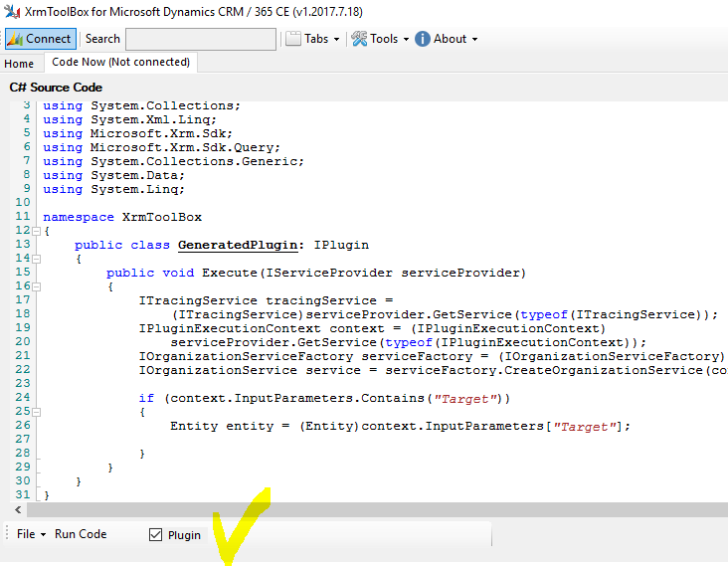This screenshot has height=566, width=728.
Task: Click the horizontal scrollbar left arrow
Action: pos(18,510)
